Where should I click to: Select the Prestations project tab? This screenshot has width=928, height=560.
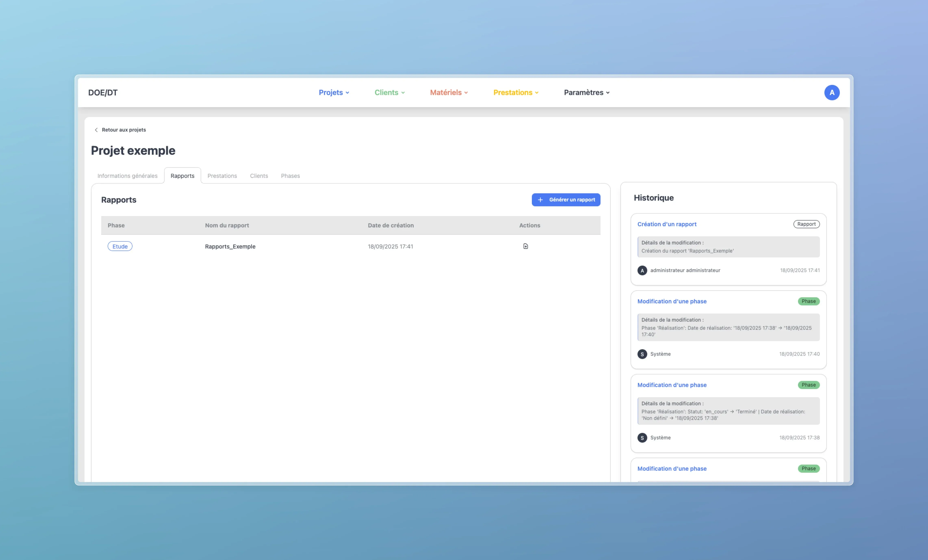[x=222, y=176]
